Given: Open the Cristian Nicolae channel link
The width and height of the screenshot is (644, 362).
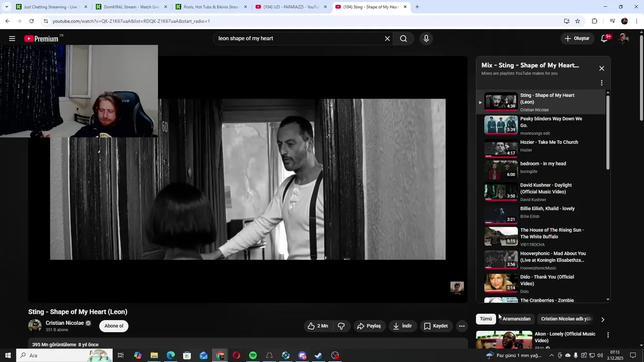Looking at the screenshot, I should click(x=64, y=323).
